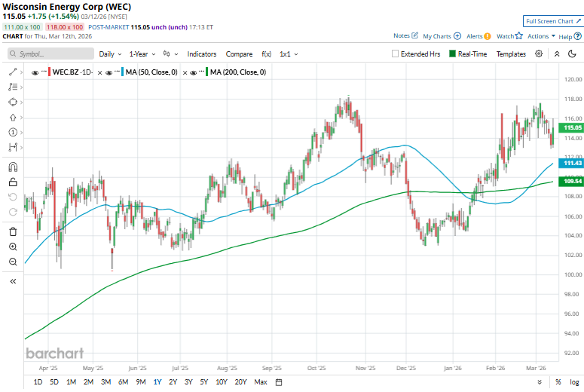Open chart settings gear icon
The height and width of the screenshot is (392, 584).
pos(539,54)
